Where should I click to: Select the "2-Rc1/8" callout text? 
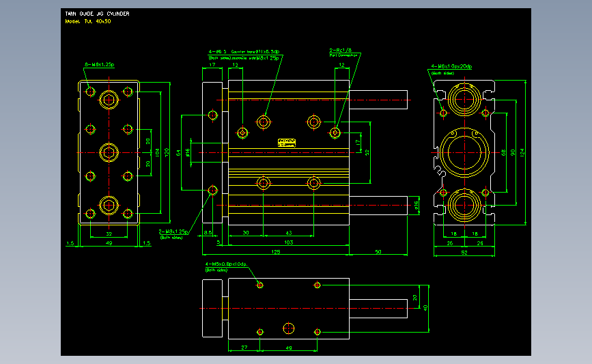coord(341,51)
